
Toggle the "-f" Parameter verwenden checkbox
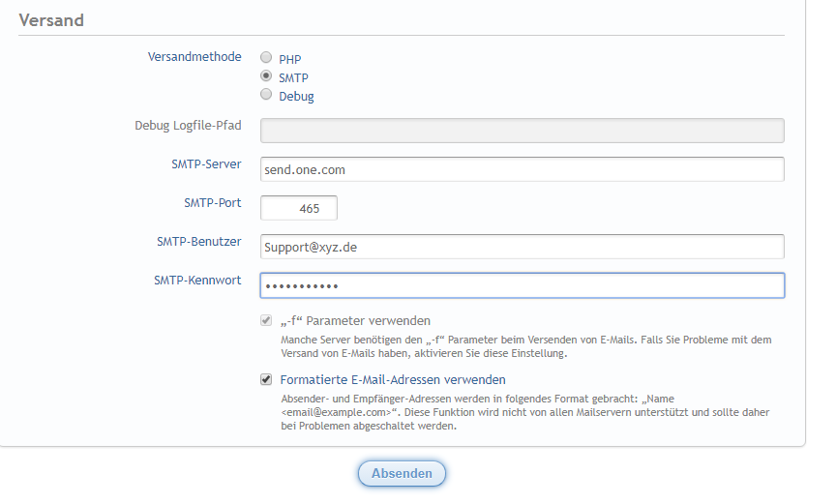[266, 320]
